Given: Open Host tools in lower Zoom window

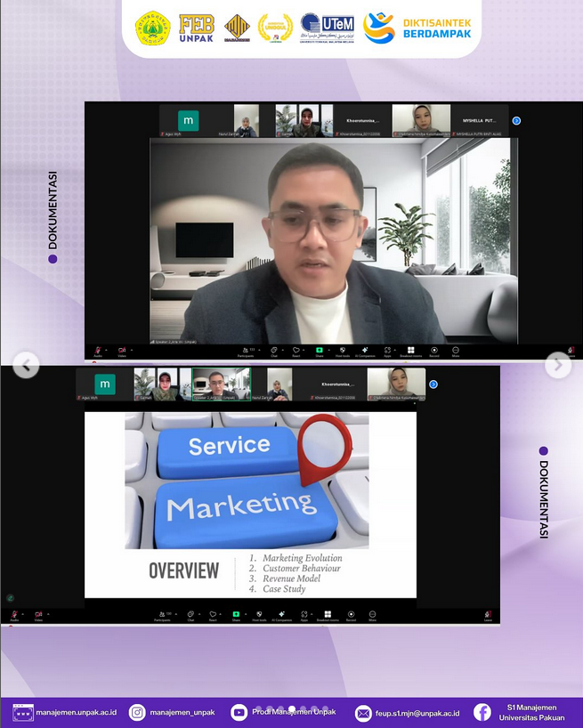Looking at the screenshot, I should [x=259, y=616].
